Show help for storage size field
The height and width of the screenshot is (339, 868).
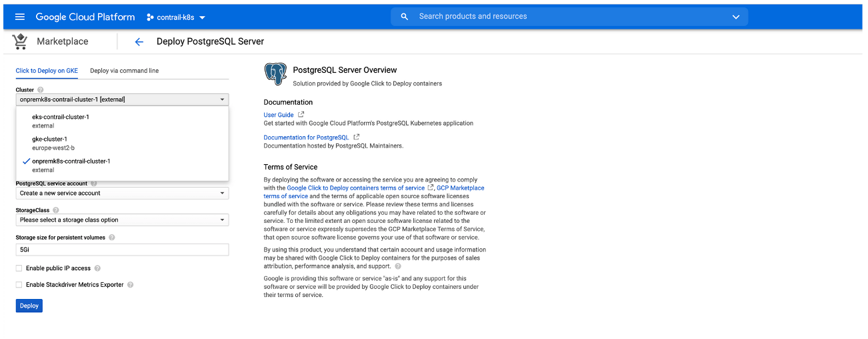112,238
